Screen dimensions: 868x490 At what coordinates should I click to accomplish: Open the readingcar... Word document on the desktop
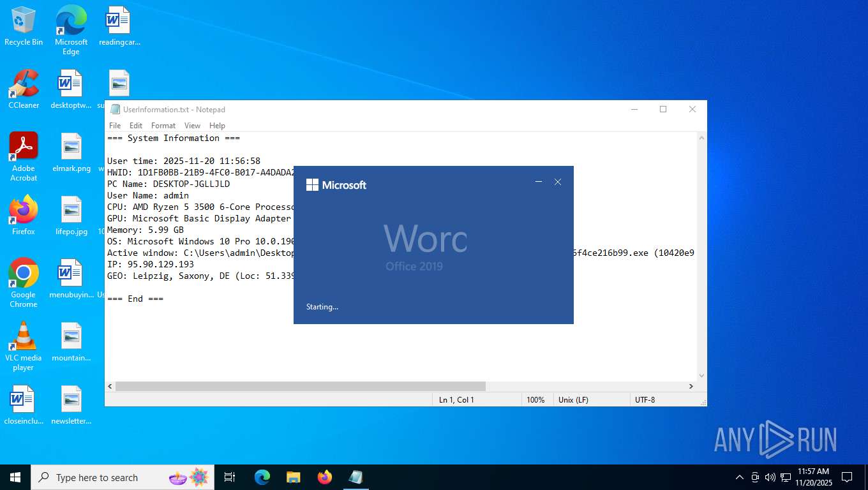click(x=119, y=27)
